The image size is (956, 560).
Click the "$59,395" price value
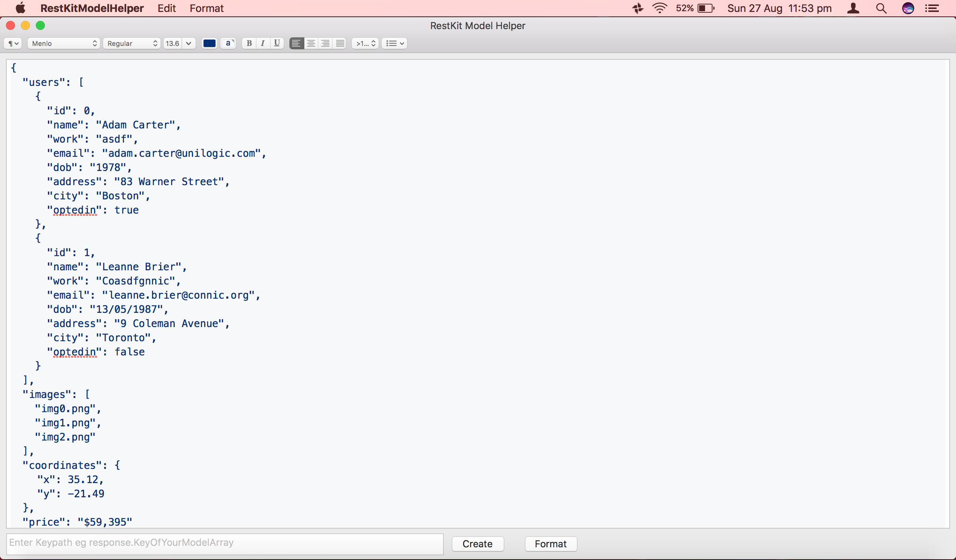[105, 522]
